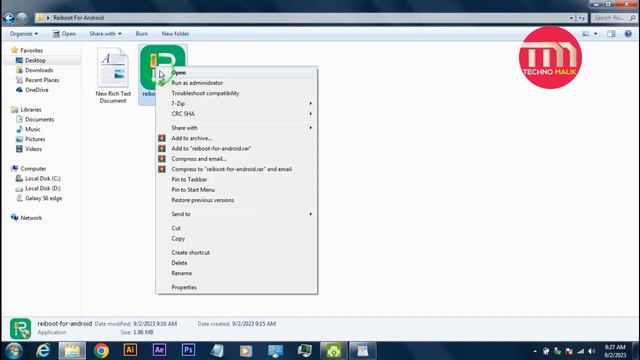Click Add to archive... entry

click(x=236, y=138)
